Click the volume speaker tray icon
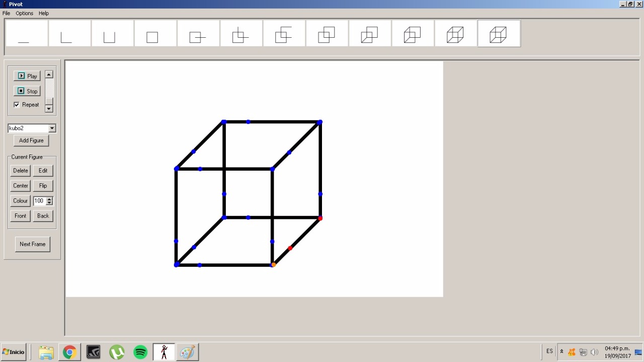Viewport: 644px width, 362px height. (595, 352)
